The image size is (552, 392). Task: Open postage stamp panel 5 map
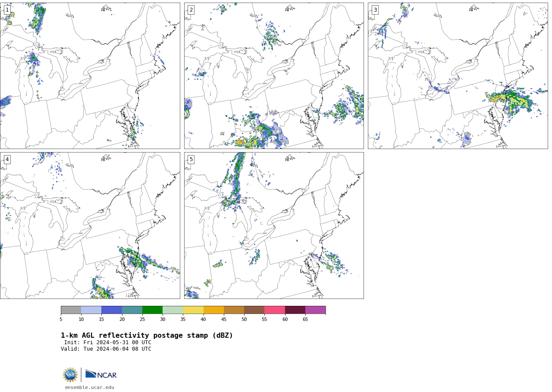click(x=274, y=225)
